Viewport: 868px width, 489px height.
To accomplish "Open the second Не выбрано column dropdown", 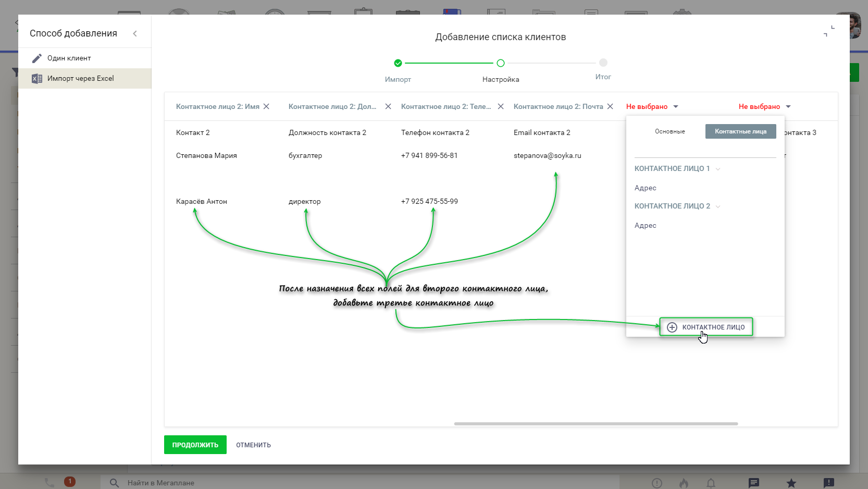I will pyautogui.click(x=765, y=106).
